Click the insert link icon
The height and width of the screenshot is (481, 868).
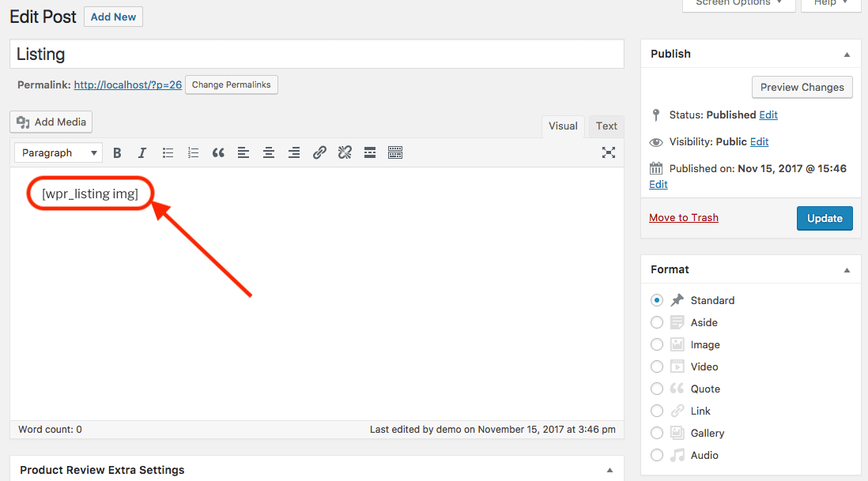(319, 153)
